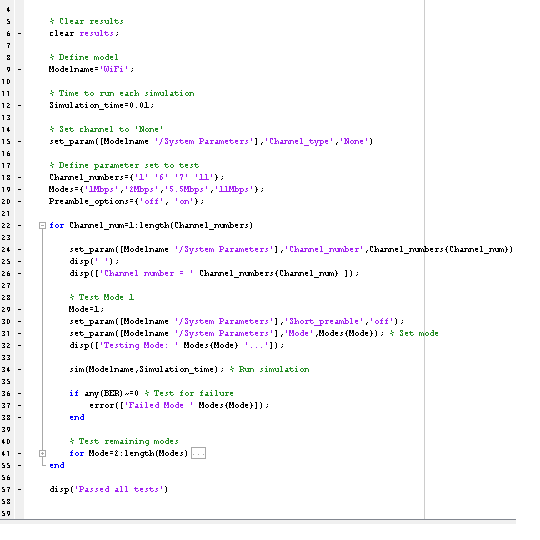The height and width of the screenshot is (540, 540).
Task: Click the '5.5Mbps' string in Modes
Action: [x=186, y=189]
